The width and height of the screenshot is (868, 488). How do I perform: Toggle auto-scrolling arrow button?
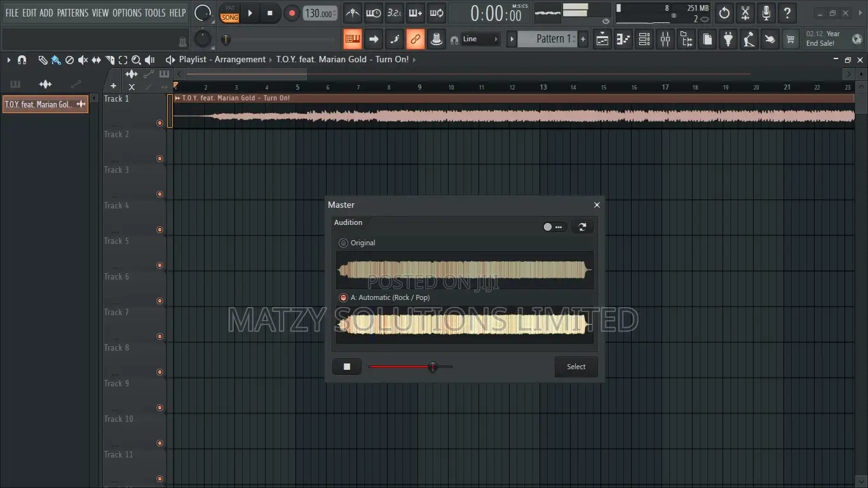point(374,39)
